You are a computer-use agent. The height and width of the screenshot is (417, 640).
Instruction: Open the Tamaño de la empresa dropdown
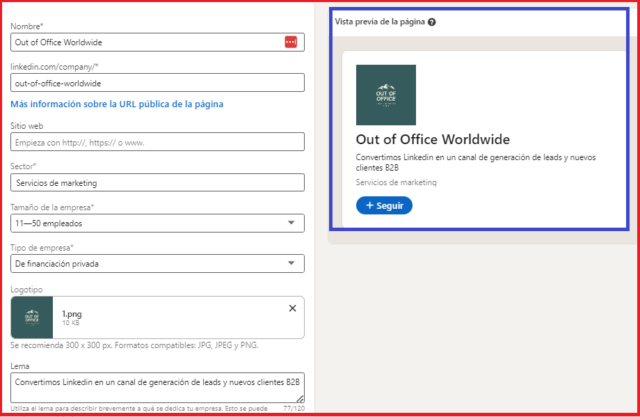pyautogui.click(x=157, y=223)
